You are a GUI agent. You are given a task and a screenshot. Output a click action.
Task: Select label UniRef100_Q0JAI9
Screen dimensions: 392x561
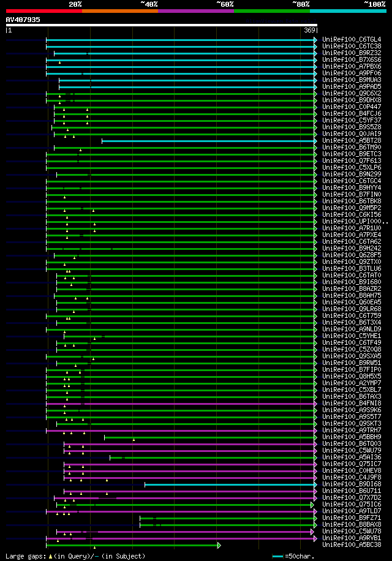pyautogui.click(x=352, y=134)
